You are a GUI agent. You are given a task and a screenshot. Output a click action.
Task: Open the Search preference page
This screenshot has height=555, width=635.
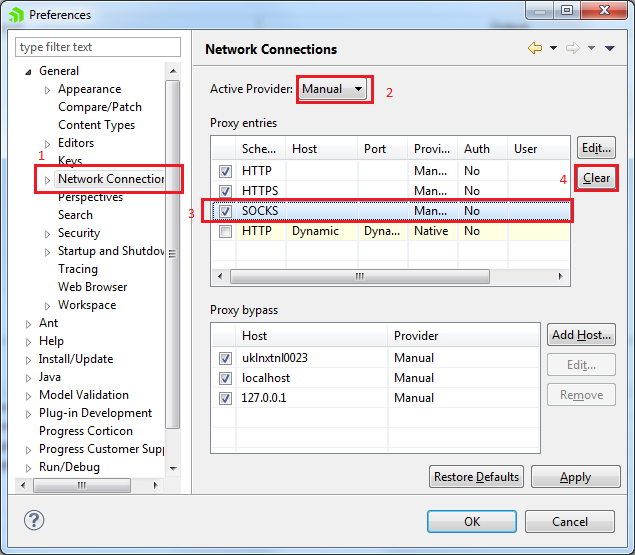[x=75, y=215]
